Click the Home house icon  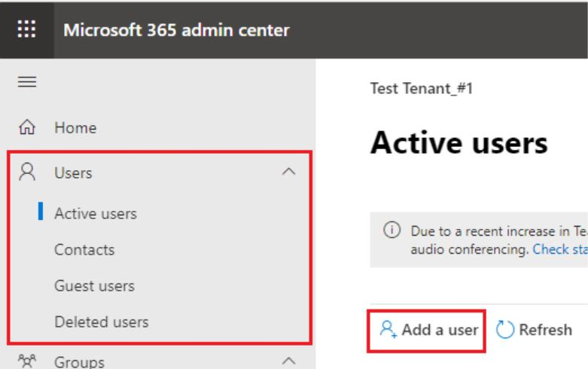point(26,129)
